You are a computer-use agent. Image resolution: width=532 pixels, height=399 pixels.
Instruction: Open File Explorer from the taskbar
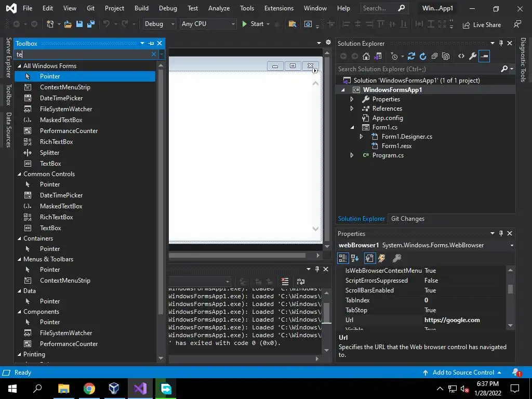63,389
